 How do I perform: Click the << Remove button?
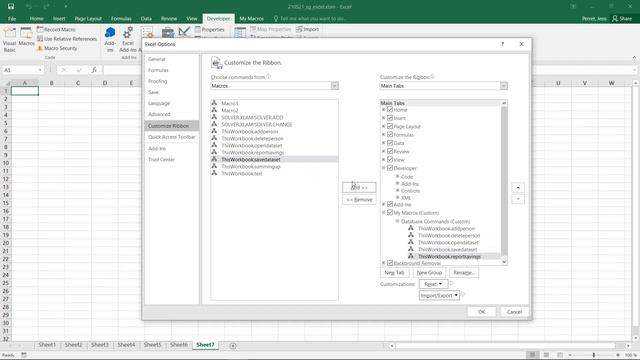359,200
